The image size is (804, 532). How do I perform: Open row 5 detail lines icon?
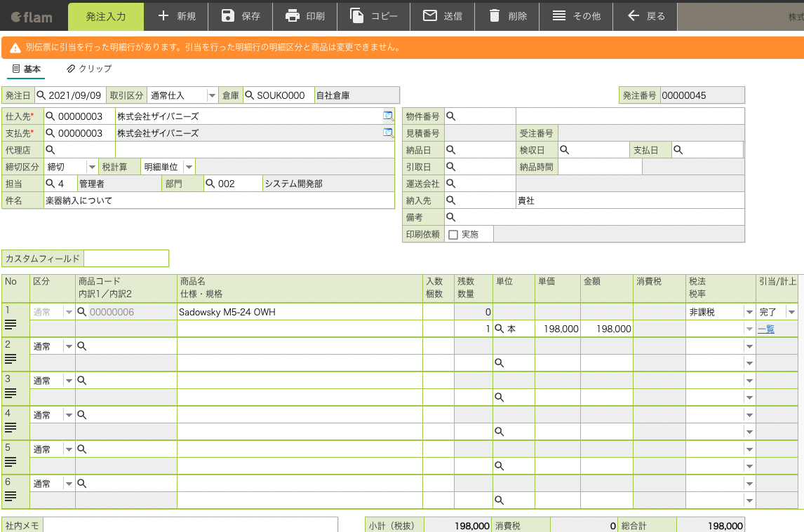(11, 463)
